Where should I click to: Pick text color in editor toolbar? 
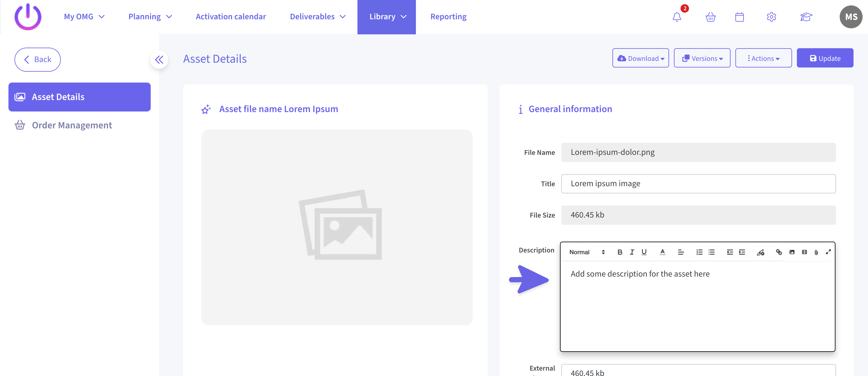(x=662, y=252)
